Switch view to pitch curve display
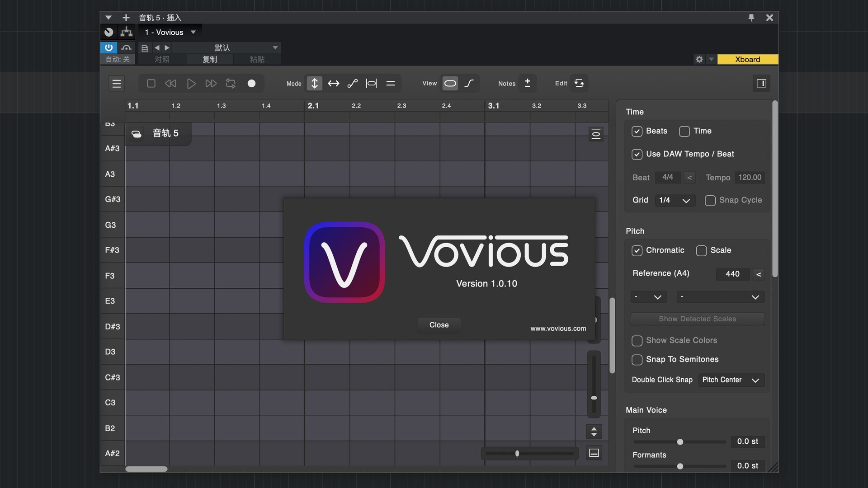Viewport: 868px width, 488px height. click(469, 84)
